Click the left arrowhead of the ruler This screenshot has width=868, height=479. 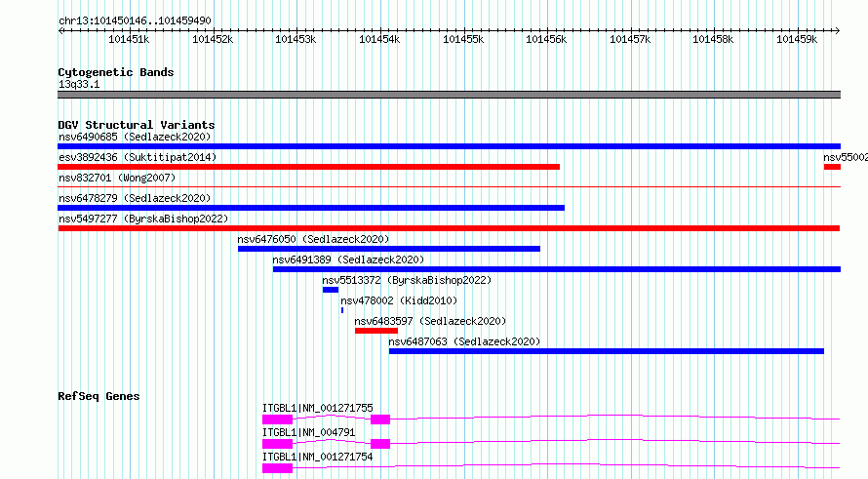point(60,31)
